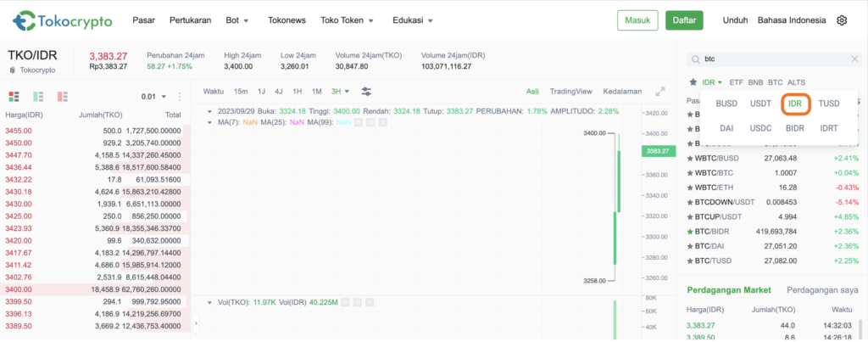Open the Tokonews menu item
868x342 pixels.
[287, 20]
